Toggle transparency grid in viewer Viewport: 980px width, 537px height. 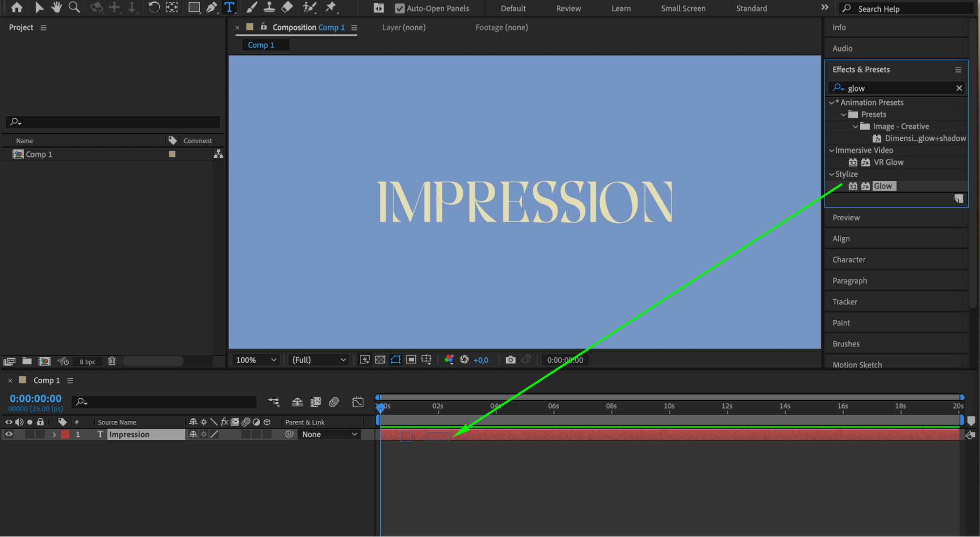(380, 360)
